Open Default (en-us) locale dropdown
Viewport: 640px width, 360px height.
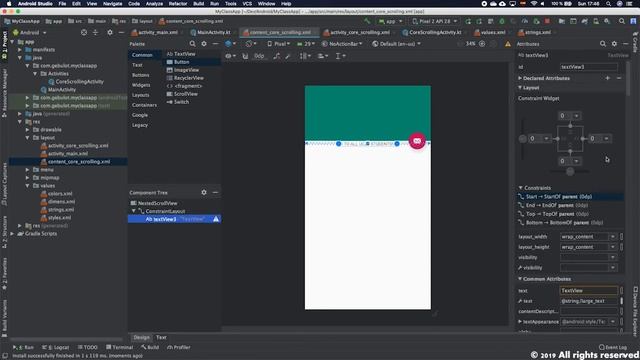tap(396, 44)
